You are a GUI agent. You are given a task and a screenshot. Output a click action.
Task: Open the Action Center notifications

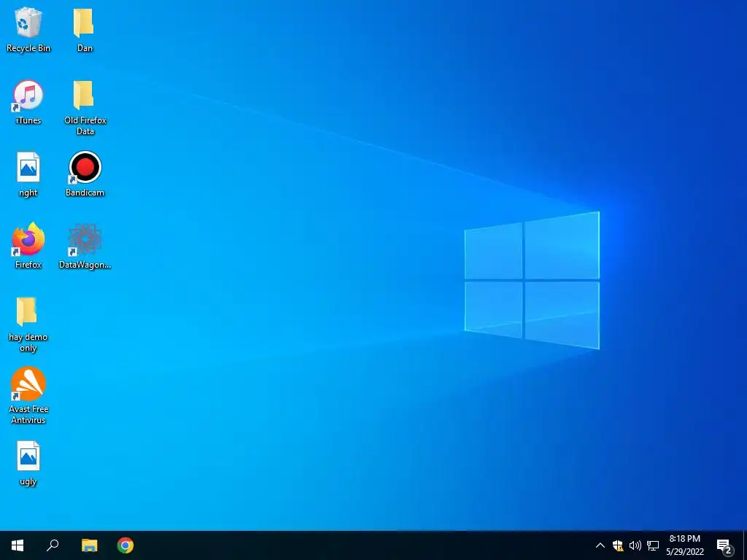point(724,545)
